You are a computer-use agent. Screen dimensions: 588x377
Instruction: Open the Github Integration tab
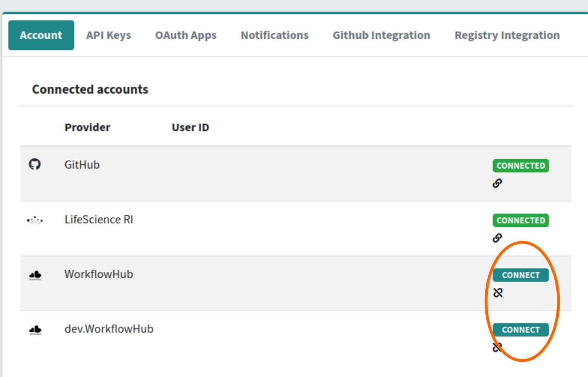(382, 35)
